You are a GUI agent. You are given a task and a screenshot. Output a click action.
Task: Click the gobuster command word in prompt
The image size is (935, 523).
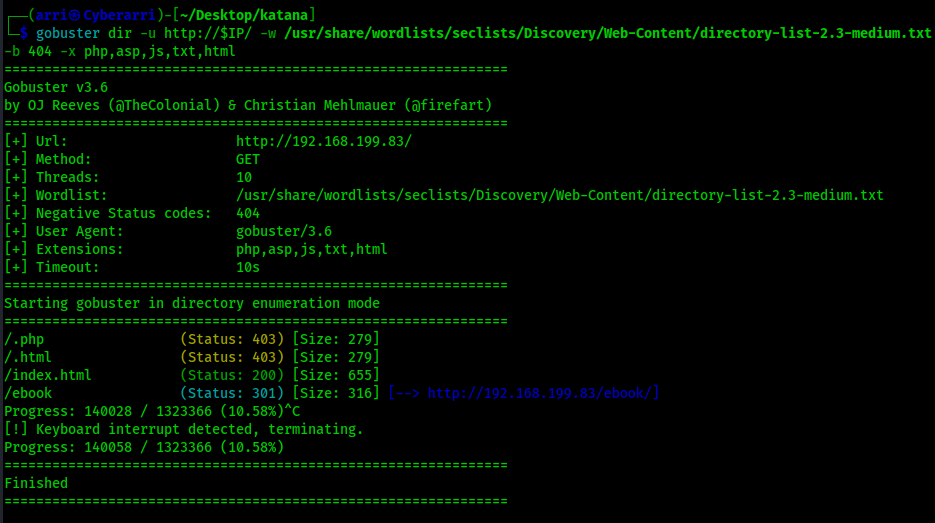(68, 33)
